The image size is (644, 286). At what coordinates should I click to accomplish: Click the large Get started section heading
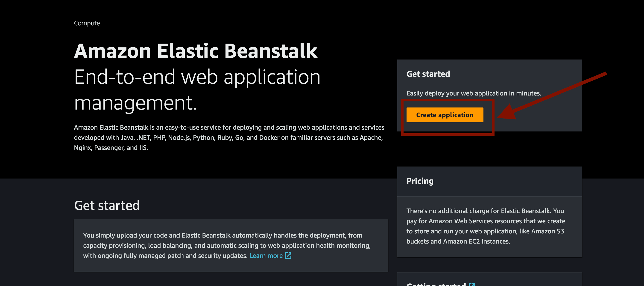[107, 206]
